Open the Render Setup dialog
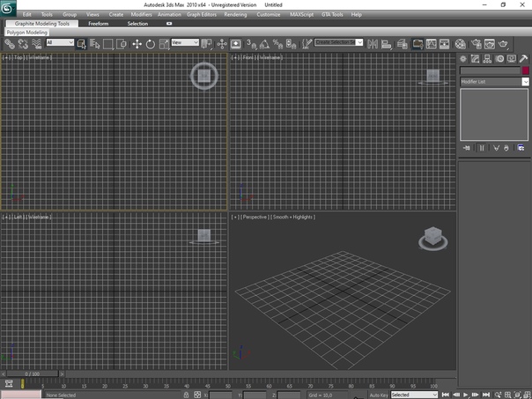Image resolution: width=532 pixels, height=399 pixels. [477, 44]
